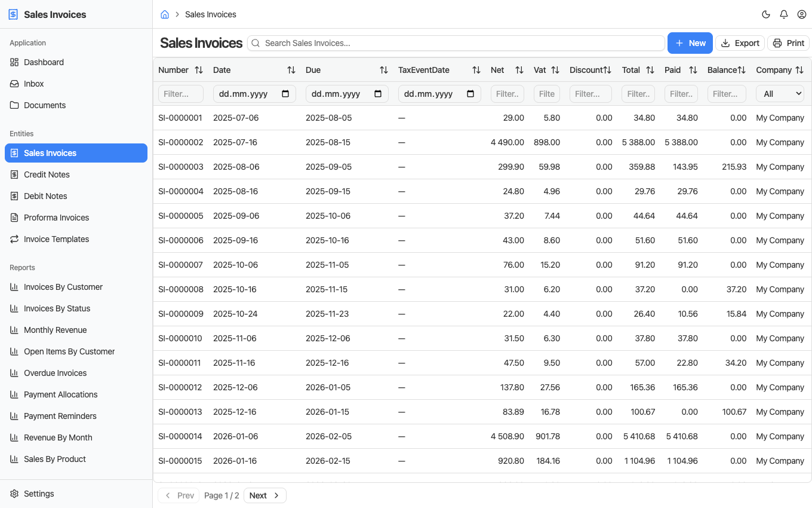Sort by Date column arrows
This screenshot has height=508, width=812.
(291, 70)
